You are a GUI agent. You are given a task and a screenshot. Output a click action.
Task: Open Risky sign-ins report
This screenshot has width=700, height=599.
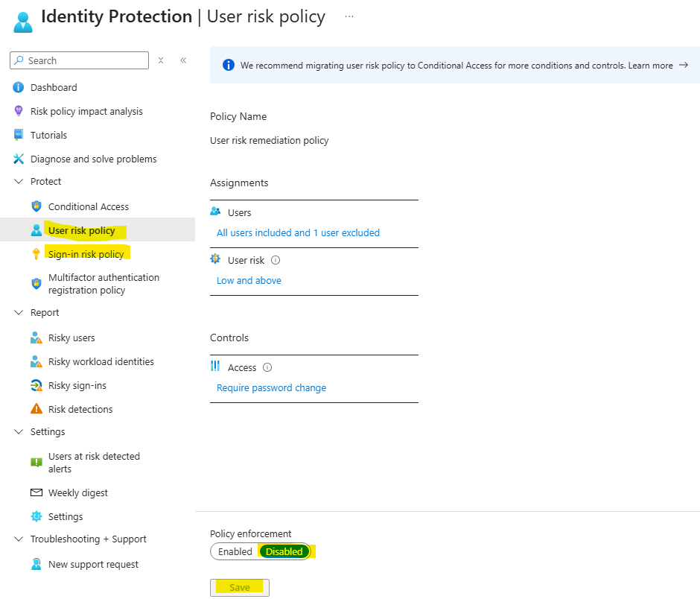tap(77, 385)
